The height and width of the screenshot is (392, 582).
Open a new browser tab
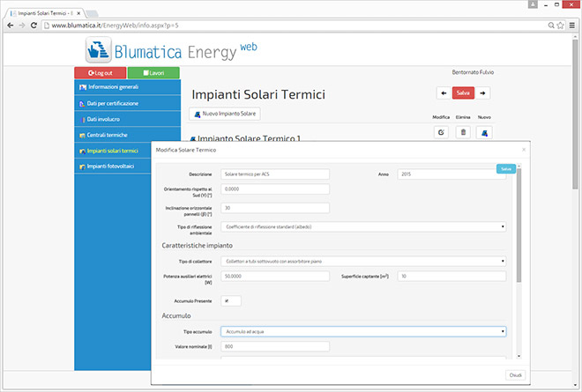pos(92,14)
